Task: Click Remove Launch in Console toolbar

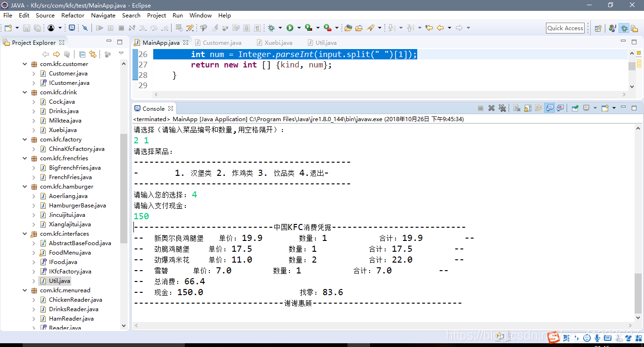Action: coord(491,108)
